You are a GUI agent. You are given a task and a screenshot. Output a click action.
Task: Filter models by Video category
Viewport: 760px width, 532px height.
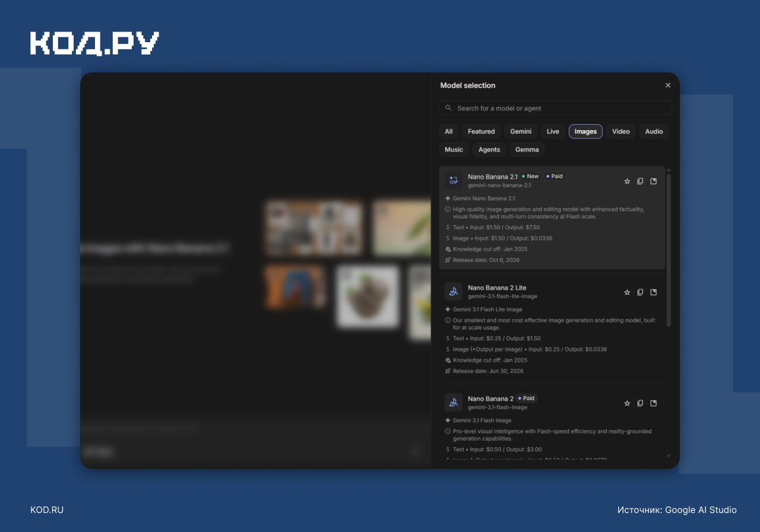tap(621, 131)
